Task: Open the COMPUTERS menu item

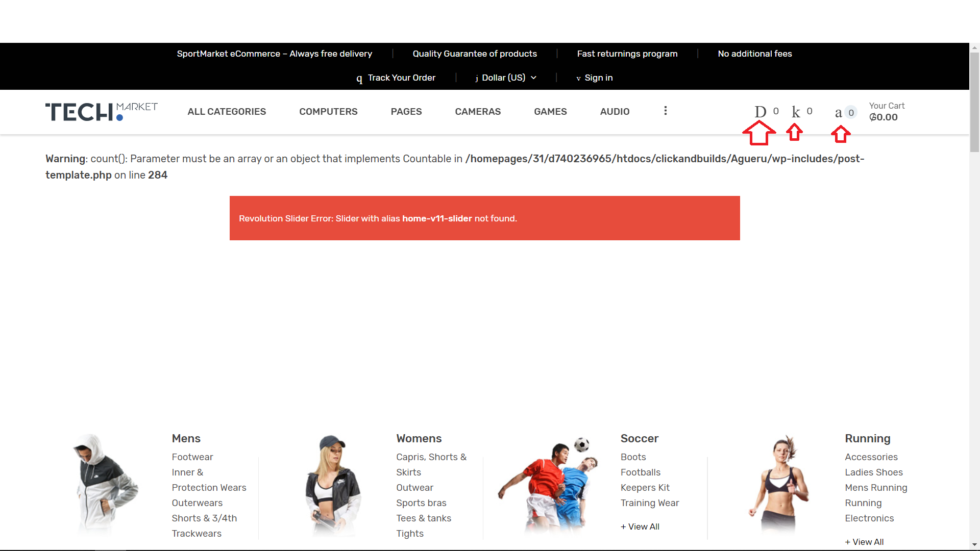Action: (x=328, y=111)
